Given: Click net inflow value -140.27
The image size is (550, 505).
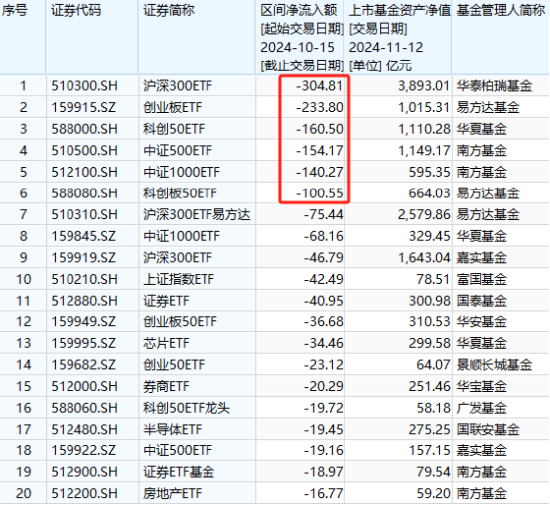Looking at the screenshot, I should pyautogui.click(x=319, y=172).
